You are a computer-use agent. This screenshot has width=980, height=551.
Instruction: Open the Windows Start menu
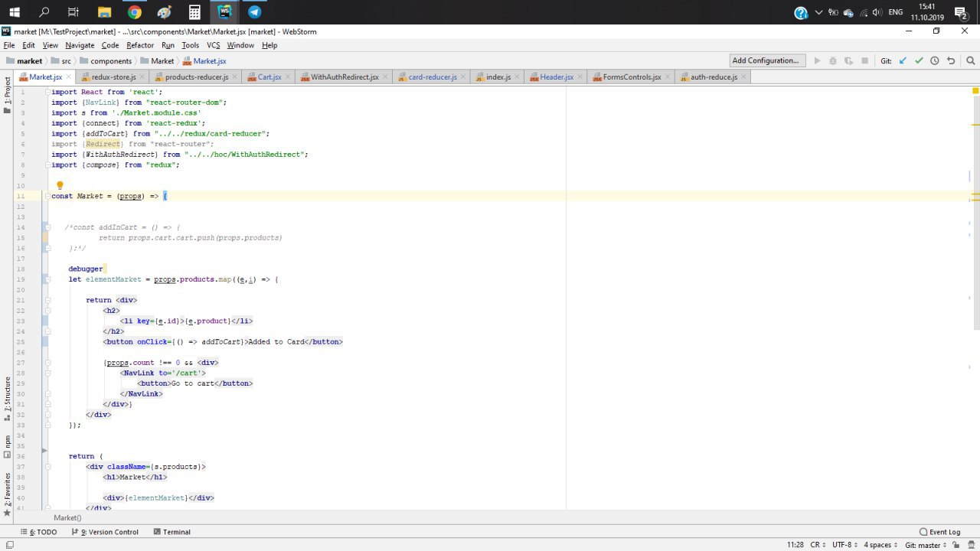point(15,12)
